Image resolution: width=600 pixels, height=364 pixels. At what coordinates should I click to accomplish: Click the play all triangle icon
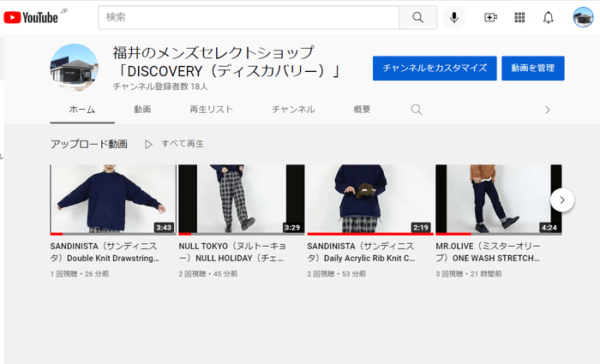coord(148,144)
